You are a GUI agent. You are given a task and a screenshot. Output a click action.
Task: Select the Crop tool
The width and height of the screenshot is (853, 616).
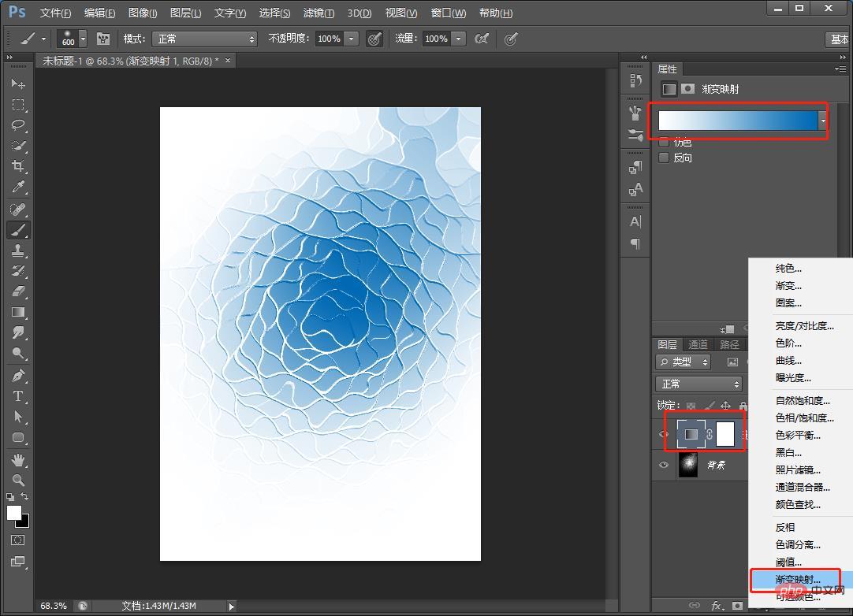[18, 166]
